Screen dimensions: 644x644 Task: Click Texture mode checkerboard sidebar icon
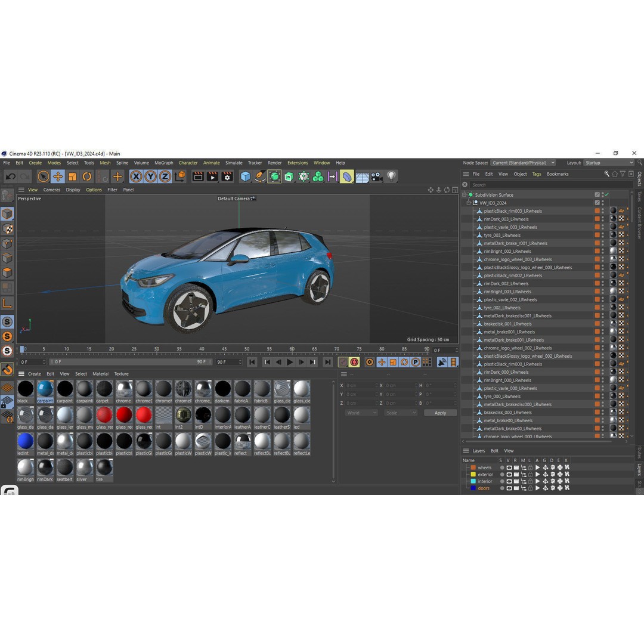tap(7, 229)
